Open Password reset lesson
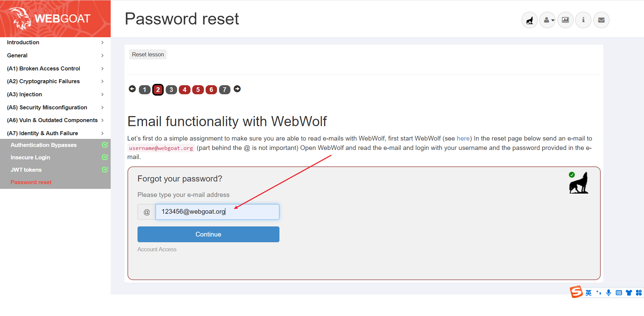This screenshot has width=644, height=316. [31, 182]
